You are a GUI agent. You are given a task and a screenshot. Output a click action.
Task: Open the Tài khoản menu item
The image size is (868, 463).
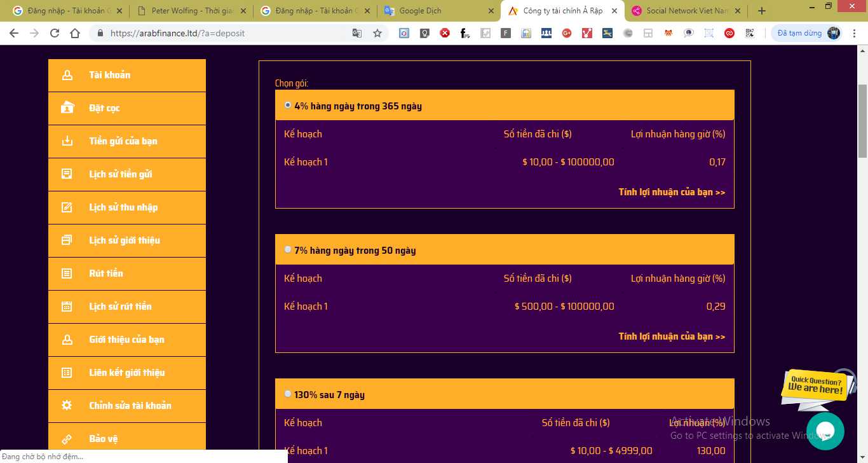click(x=127, y=75)
